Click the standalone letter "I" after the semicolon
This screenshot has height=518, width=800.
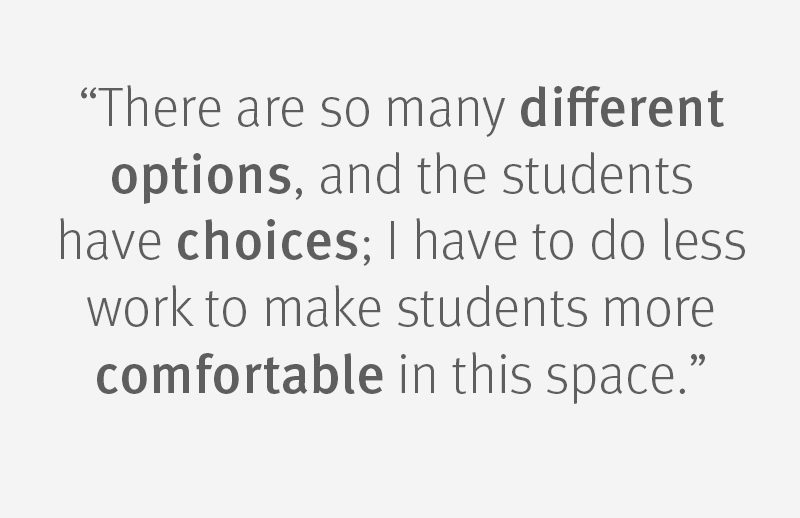point(392,240)
